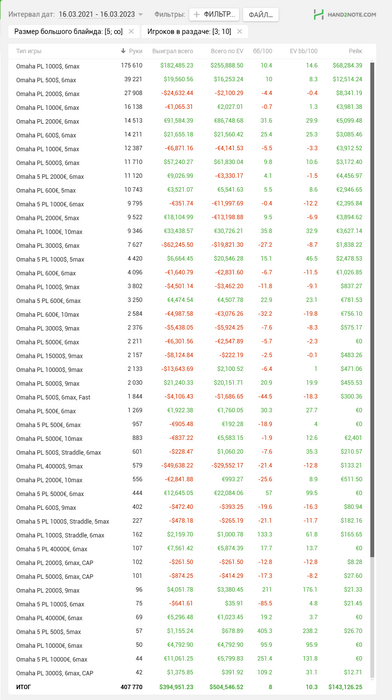Select the Omaha PL 600$, 6max row
This screenshot has width=392, height=700.
coord(189,135)
